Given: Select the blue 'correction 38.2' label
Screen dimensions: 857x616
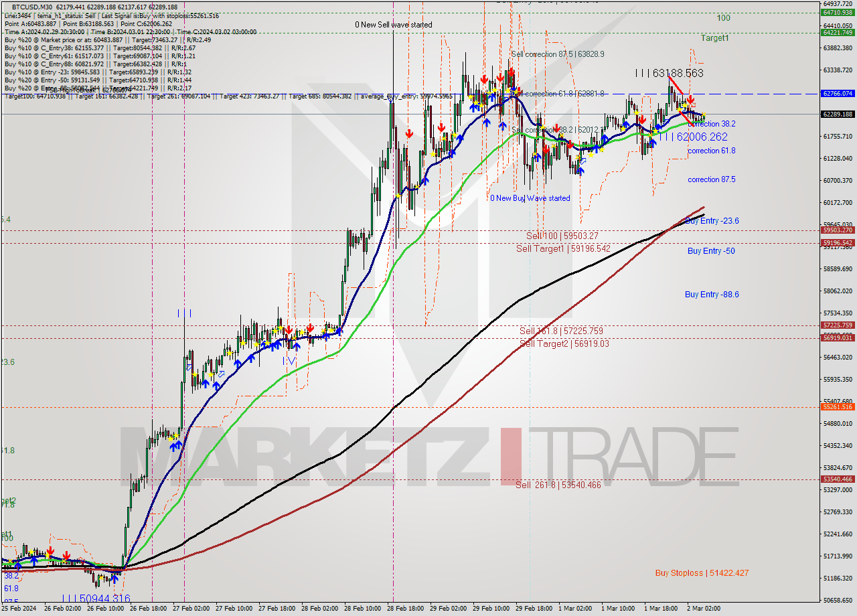Looking at the screenshot, I should [x=712, y=124].
